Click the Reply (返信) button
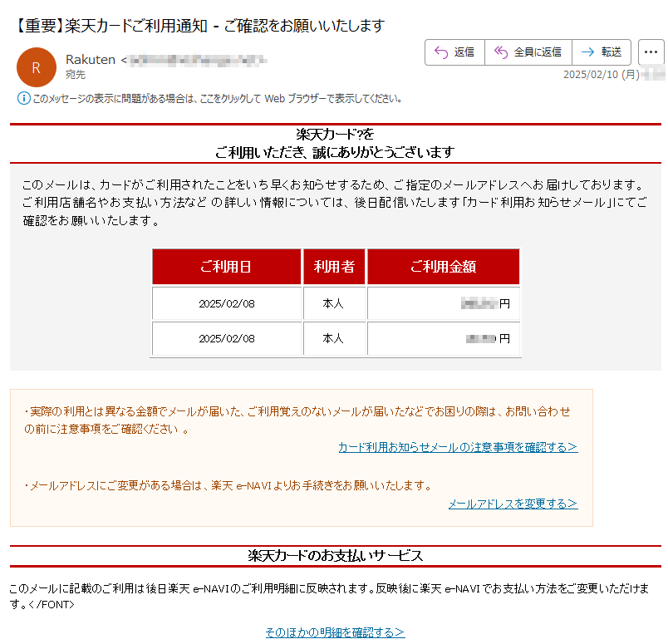The height and width of the screenshot is (644, 668). coord(454,52)
